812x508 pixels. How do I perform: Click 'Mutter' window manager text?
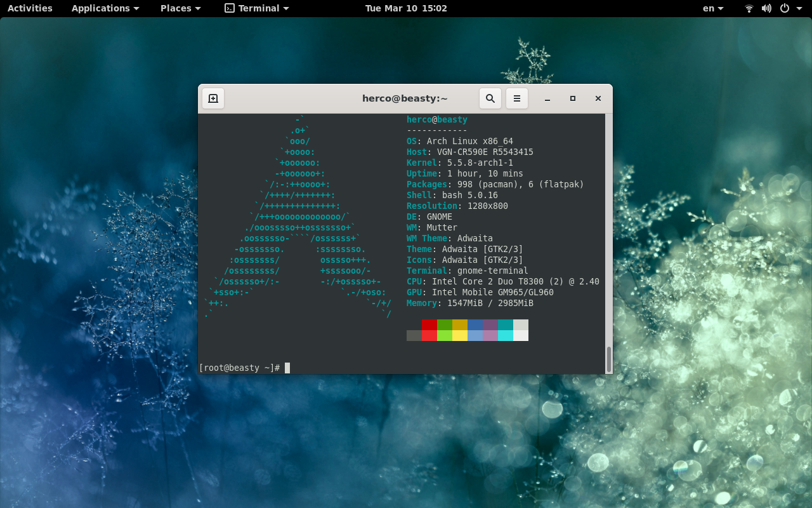tap(442, 227)
